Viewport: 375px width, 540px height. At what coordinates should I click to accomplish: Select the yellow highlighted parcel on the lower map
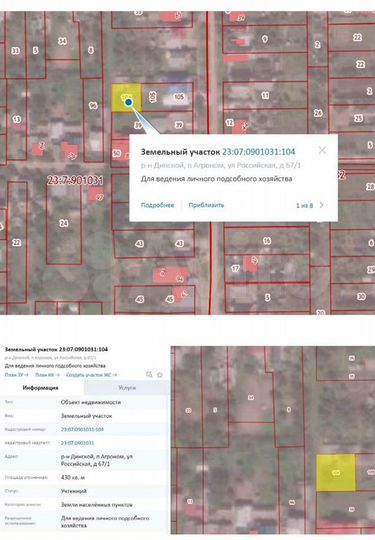point(336,472)
